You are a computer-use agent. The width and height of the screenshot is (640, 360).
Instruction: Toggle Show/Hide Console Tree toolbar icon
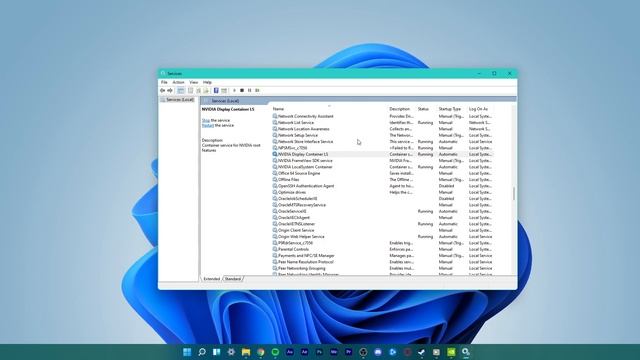pyautogui.click(x=181, y=90)
